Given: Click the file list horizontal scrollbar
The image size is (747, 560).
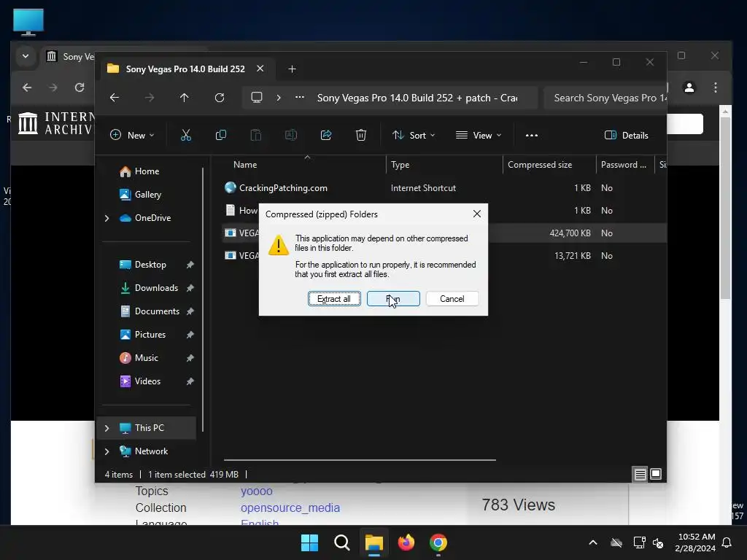Looking at the screenshot, I should 360,460.
